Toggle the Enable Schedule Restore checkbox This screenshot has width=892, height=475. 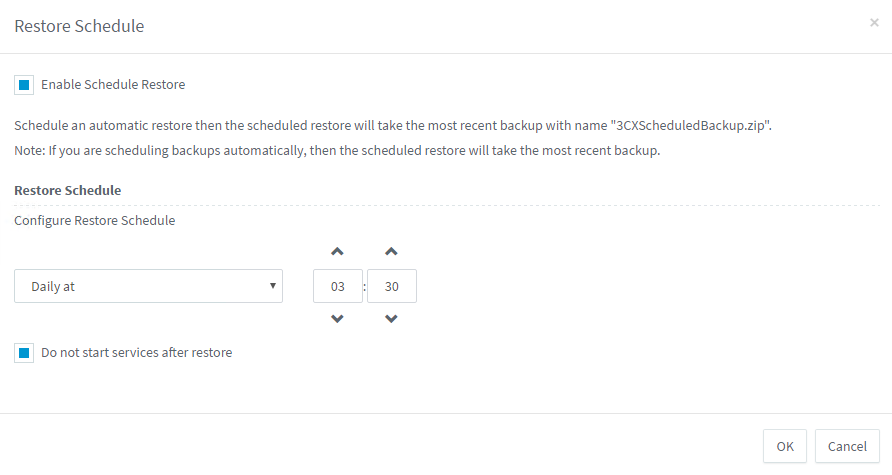[x=24, y=85]
